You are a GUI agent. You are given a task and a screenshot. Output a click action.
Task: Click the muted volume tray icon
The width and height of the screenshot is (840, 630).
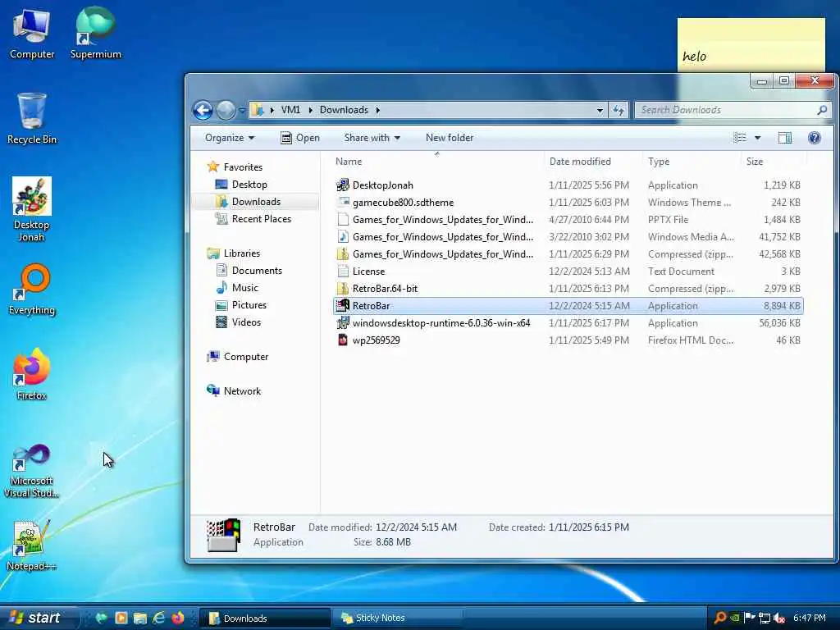pyautogui.click(x=779, y=618)
